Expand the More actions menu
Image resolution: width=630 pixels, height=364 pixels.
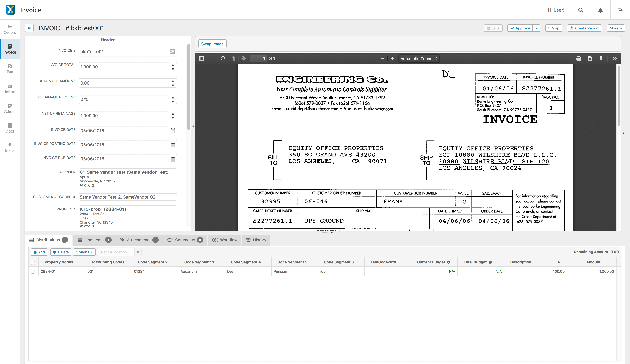pyautogui.click(x=616, y=28)
